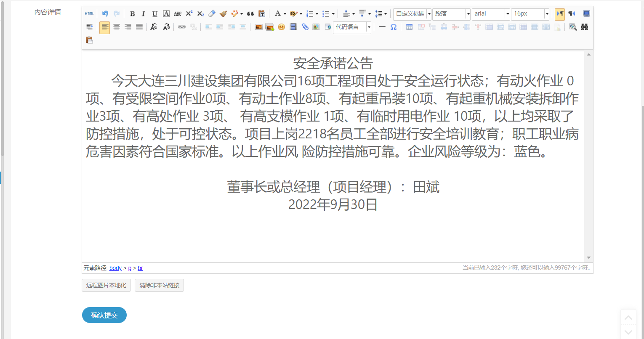Clear formatting with the eraser icon
644x339 pixels.
click(212, 14)
